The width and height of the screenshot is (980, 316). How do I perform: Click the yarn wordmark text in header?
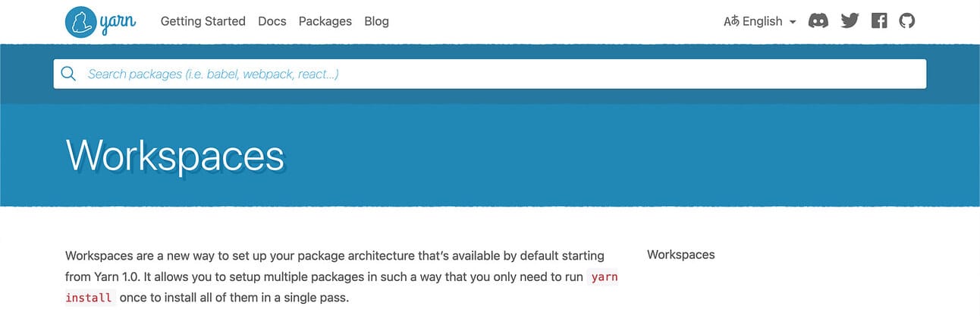pos(118,23)
